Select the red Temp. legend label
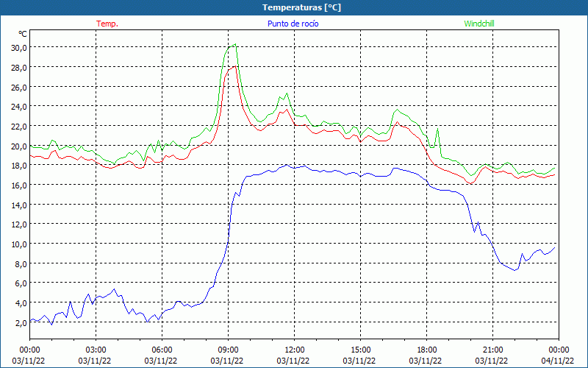Image resolution: width=588 pixels, height=368 pixels. [x=107, y=24]
